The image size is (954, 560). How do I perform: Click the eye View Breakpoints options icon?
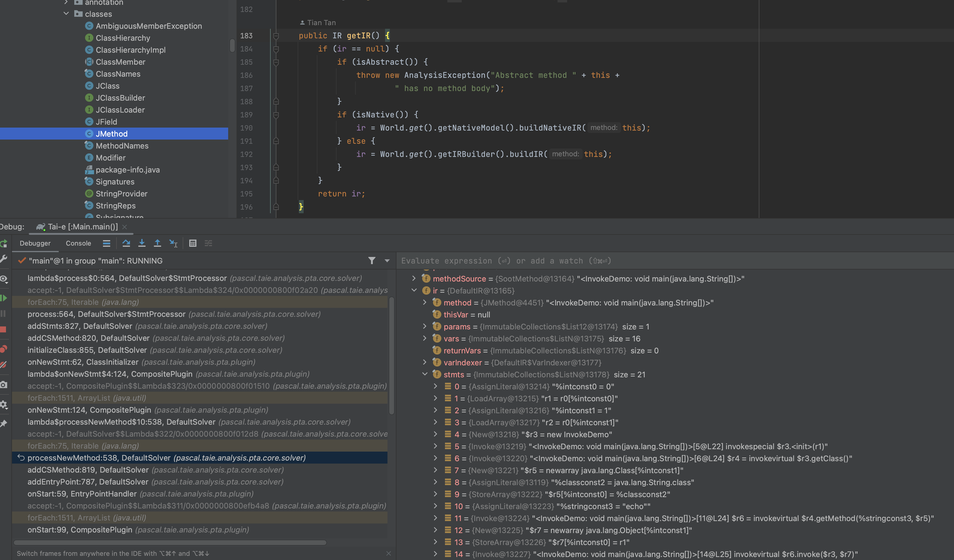[x=3, y=279]
